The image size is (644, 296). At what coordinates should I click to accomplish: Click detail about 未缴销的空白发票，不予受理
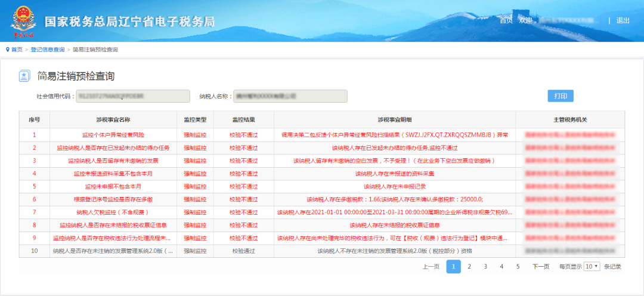pos(395,161)
